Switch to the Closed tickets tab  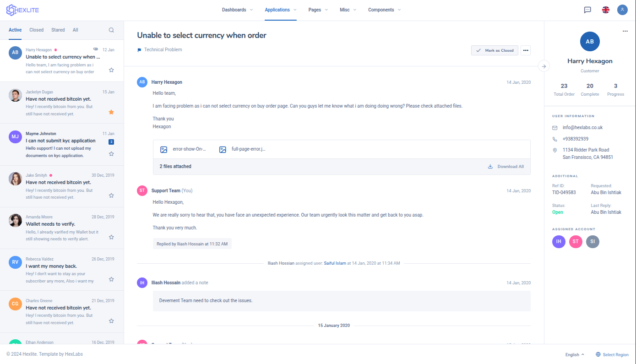[37, 30]
